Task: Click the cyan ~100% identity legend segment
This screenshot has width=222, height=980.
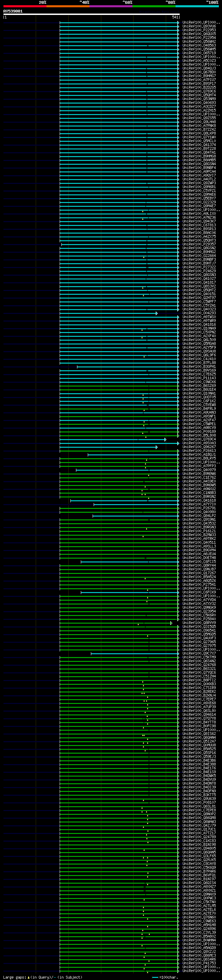Action: (x=197, y=6)
